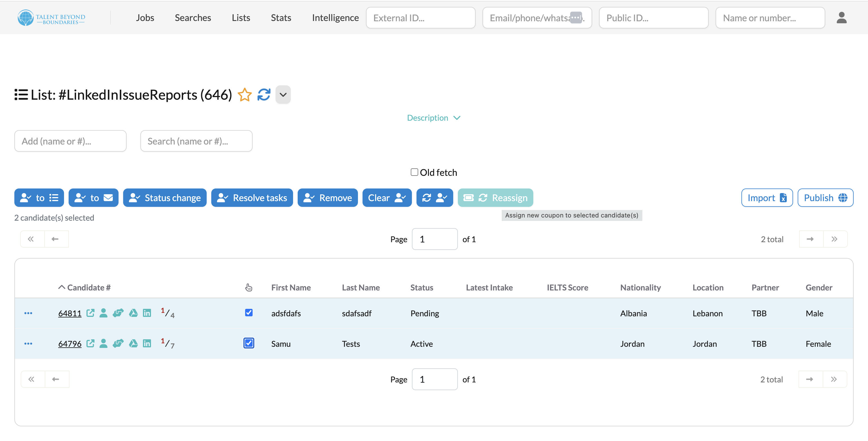The width and height of the screenshot is (868, 441).
Task: Click the Publish button
Action: (825, 198)
